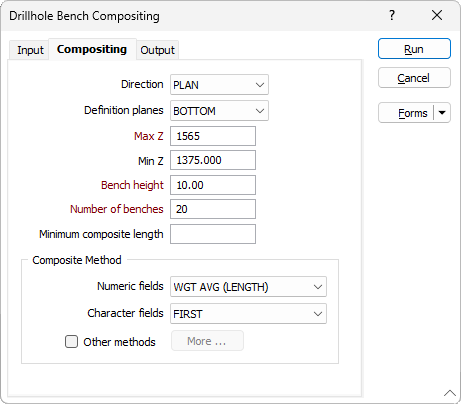Collapse the dialog using the bottom-right chevron
Viewport: 461px width, 404px height.
(450, 393)
